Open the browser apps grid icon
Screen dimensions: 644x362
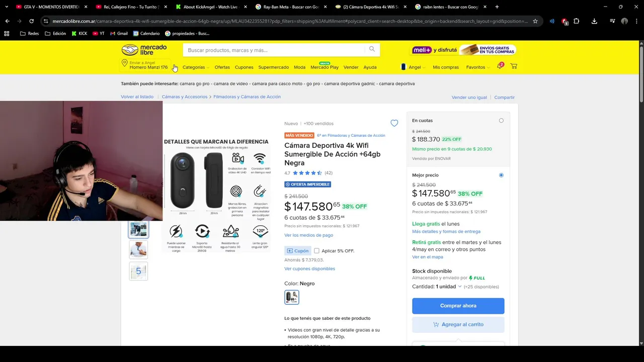[7, 34]
